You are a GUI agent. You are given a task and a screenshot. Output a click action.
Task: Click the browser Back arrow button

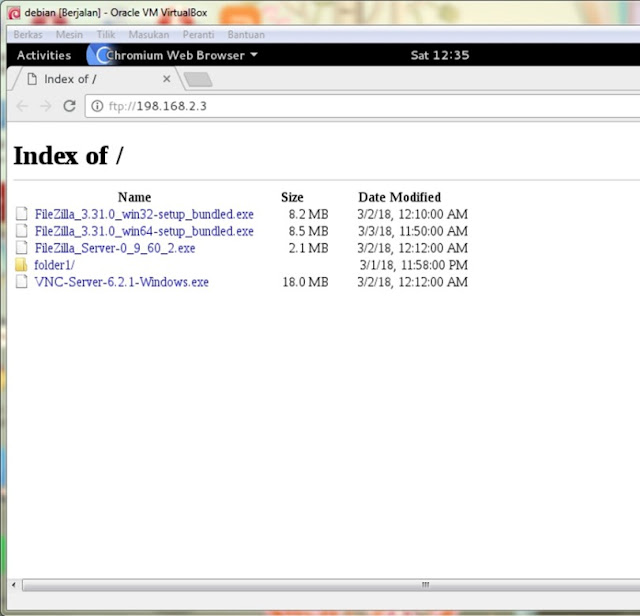pyautogui.click(x=22, y=106)
